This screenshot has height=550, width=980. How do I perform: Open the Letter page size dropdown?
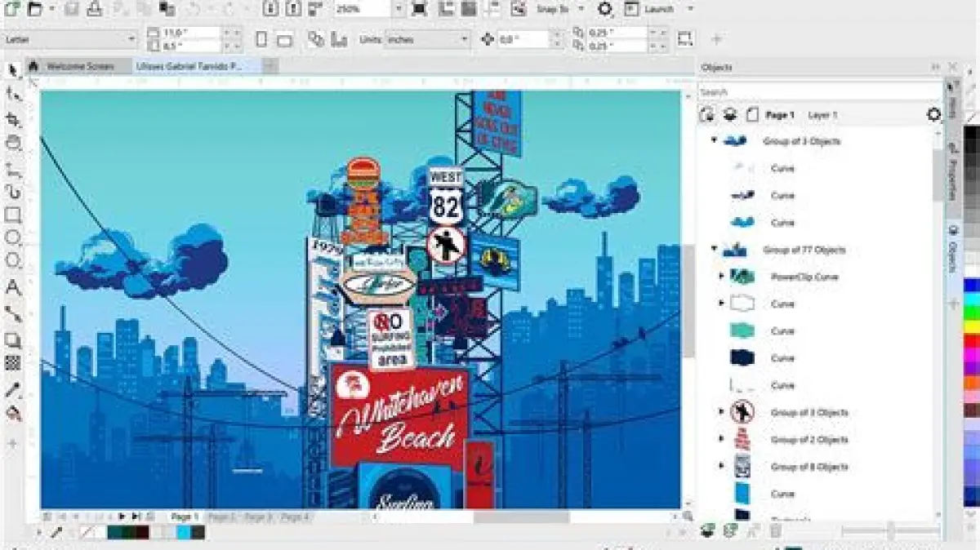(131, 39)
